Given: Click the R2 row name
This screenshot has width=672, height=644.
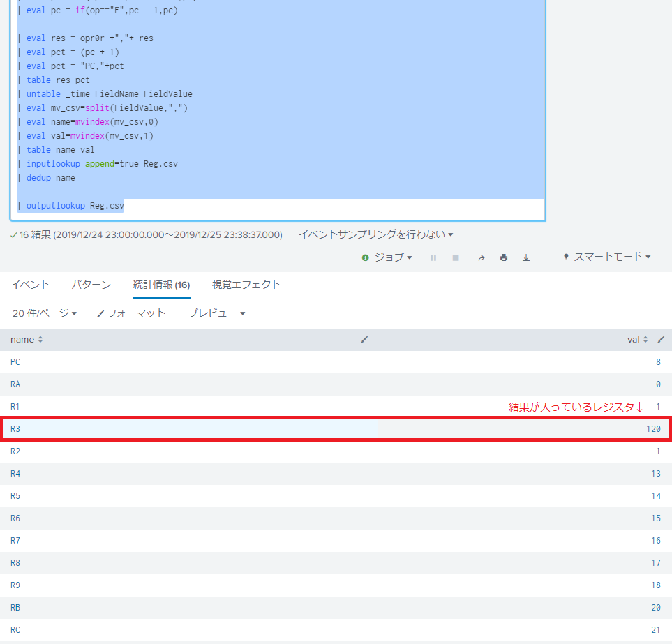Looking at the screenshot, I should tap(15, 451).
